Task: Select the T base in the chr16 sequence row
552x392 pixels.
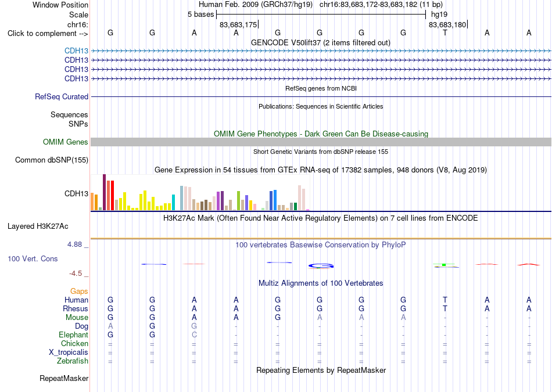Action: point(445,33)
